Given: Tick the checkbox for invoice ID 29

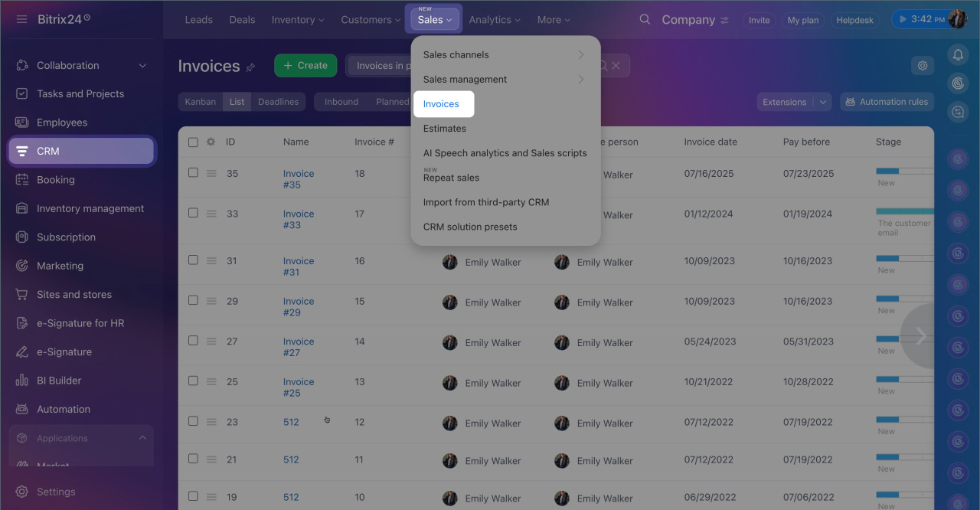Looking at the screenshot, I should [193, 301].
